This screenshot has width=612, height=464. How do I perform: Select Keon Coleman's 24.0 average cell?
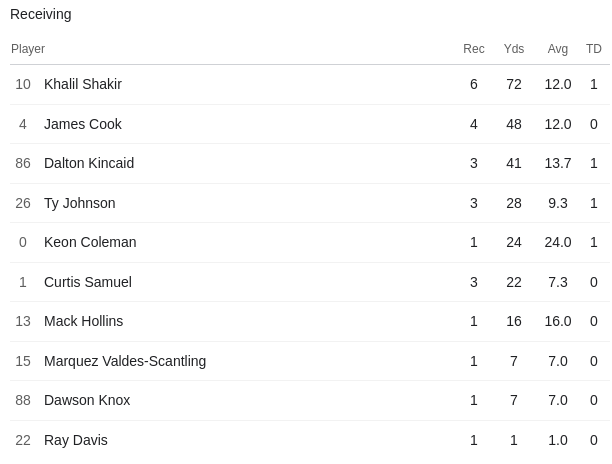click(x=558, y=242)
